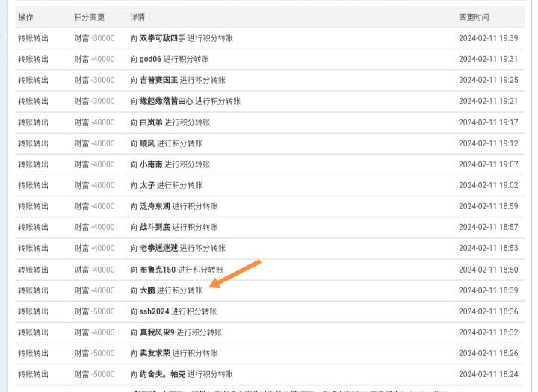Open user profile 小南南

pyautogui.click(x=151, y=164)
